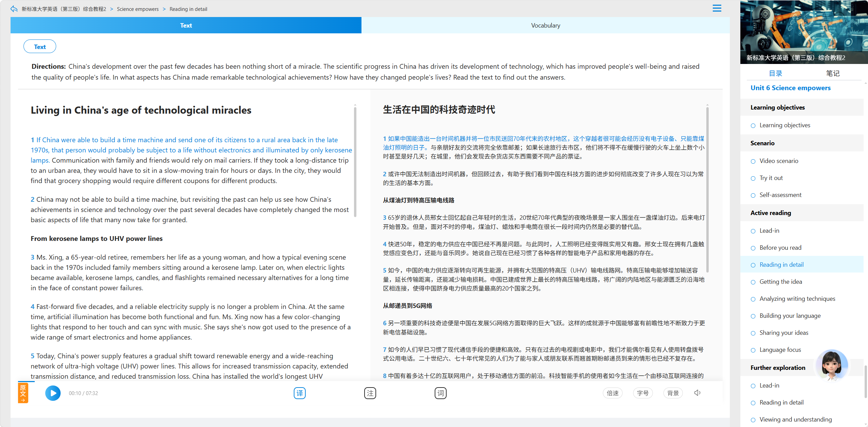
Task: Open the 倍速 playback speed selector
Action: 612,393
